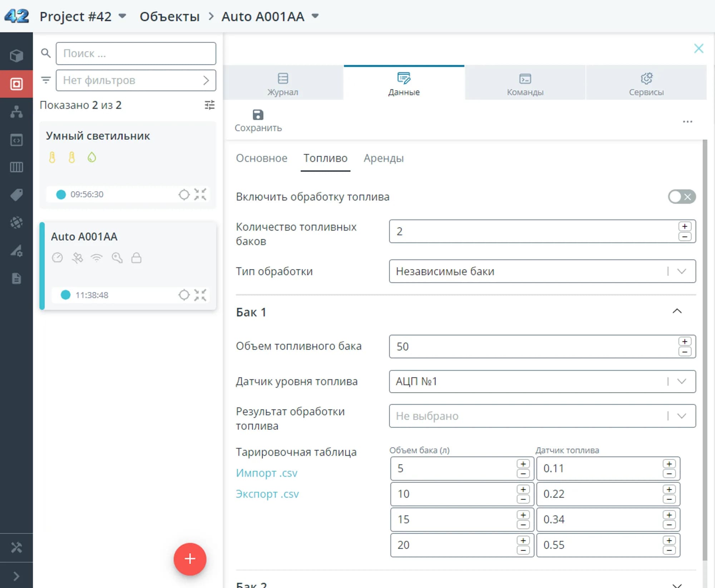Open the Аренды sub-tab

point(384,158)
